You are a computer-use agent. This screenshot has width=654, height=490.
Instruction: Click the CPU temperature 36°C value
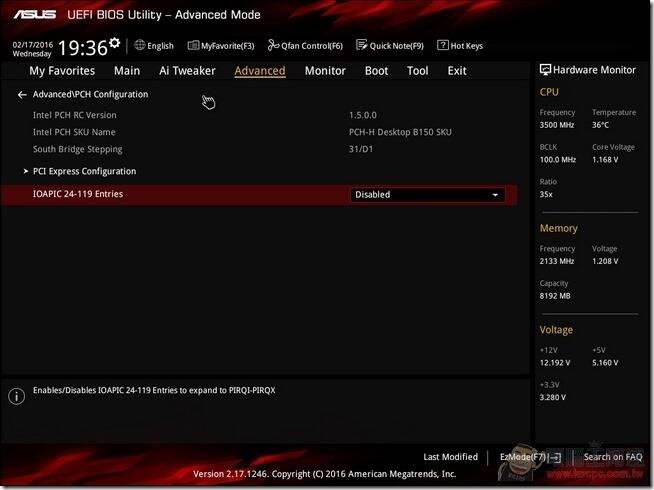(600, 125)
